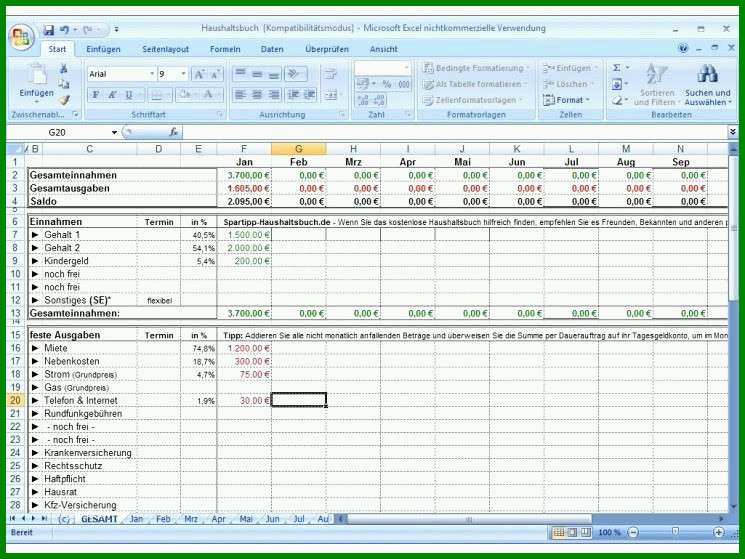Open the Excel help icon
Viewport: 745px width, 559px height.
683,48
